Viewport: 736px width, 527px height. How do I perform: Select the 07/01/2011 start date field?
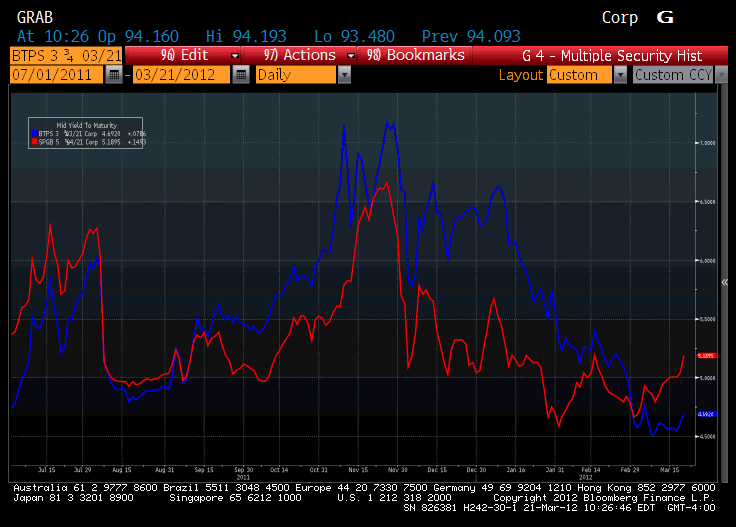(x=56, y=75)
